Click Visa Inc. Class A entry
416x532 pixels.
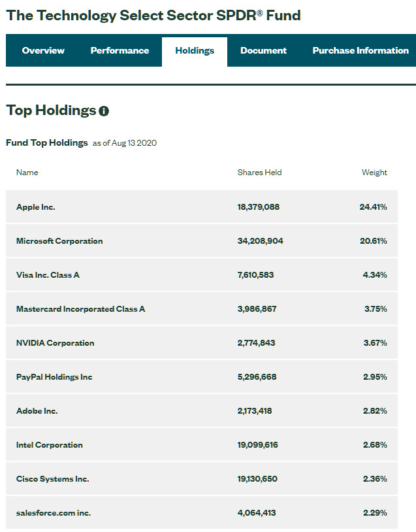click(x=48, y=275)
